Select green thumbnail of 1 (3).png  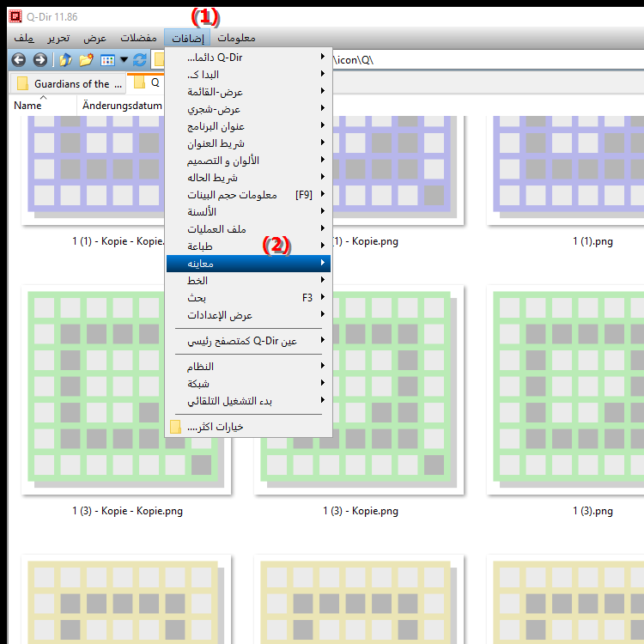click(565, 390)
